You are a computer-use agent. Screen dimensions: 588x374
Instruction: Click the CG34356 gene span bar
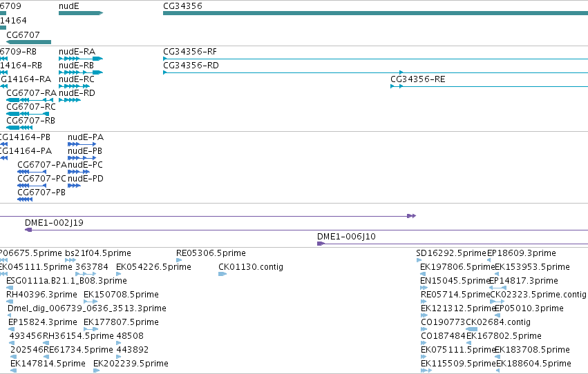[375, 13]
